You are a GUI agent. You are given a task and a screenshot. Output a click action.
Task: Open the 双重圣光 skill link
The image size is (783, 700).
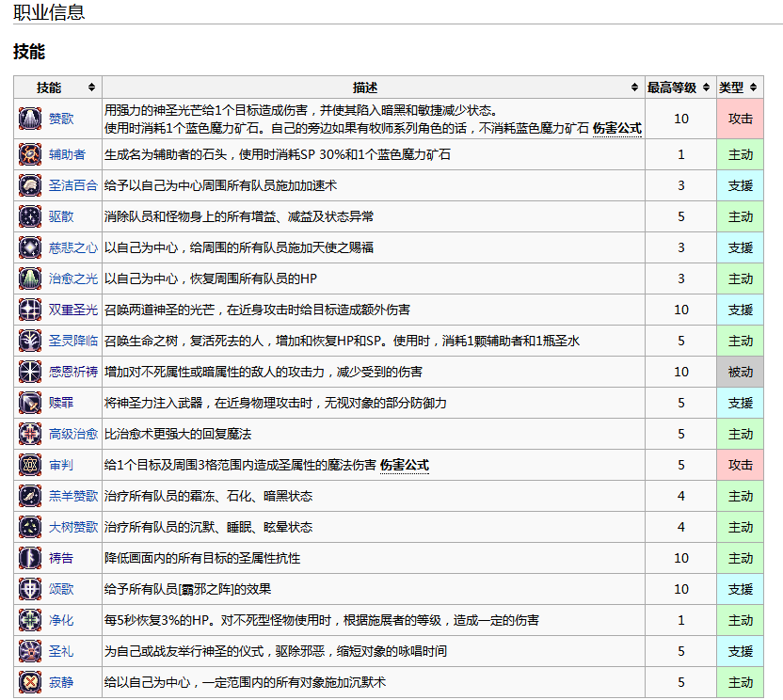(72, 310)
